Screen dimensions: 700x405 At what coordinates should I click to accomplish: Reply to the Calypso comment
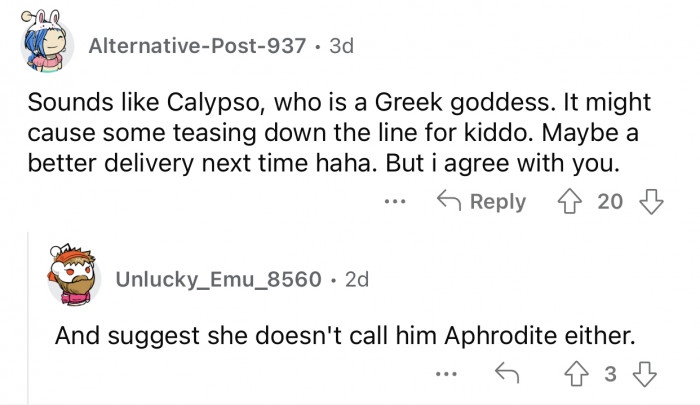tap(484, 201)
